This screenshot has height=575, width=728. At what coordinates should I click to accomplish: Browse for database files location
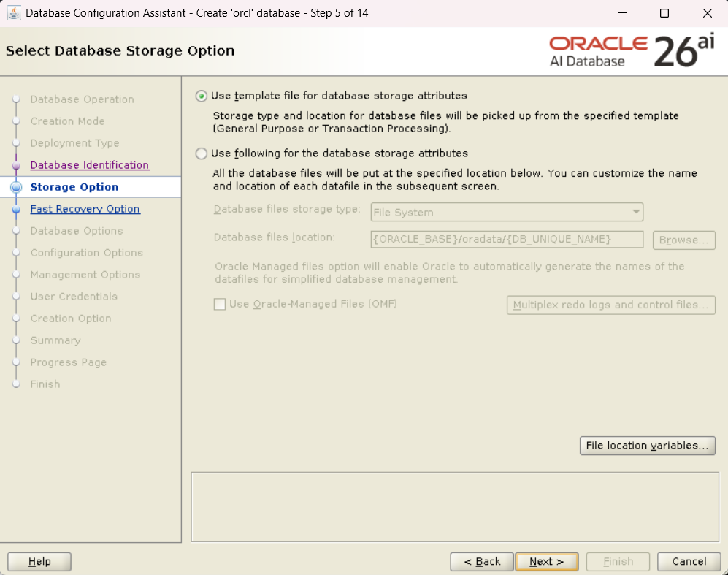pyautogui.click(x=683, y=240)
